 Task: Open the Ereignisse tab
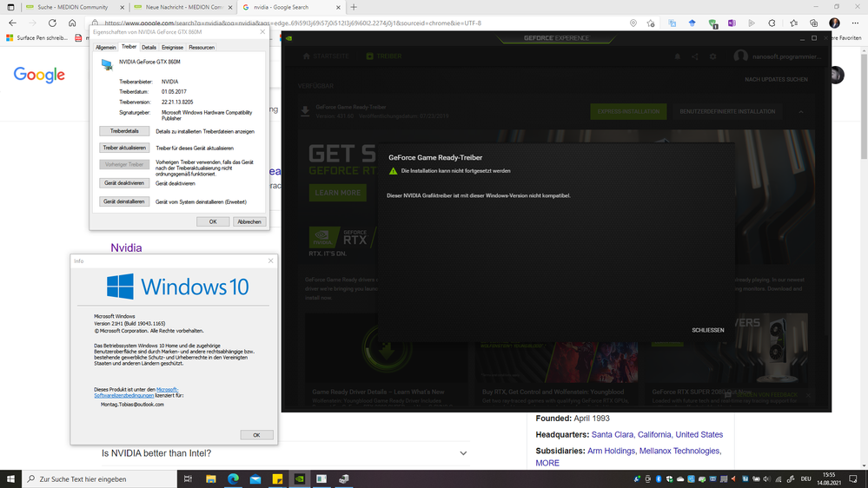point(172,47)
